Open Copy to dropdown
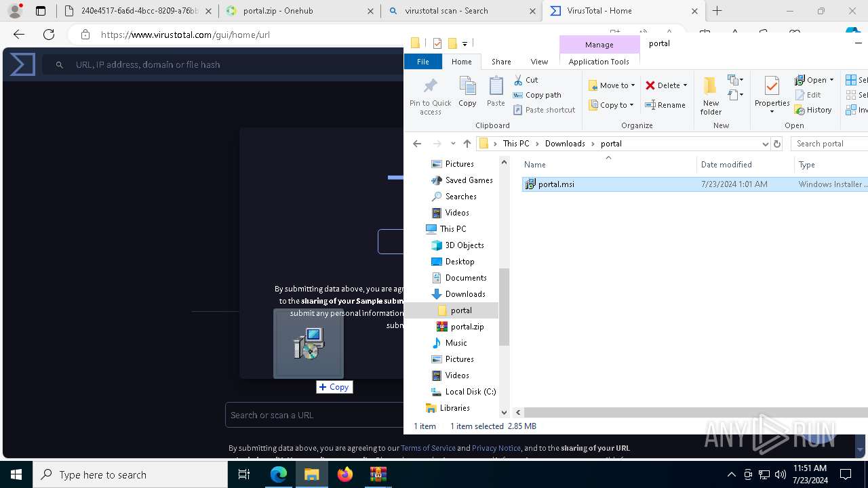This screenshot has height=488, width=868. click(612, 105)
